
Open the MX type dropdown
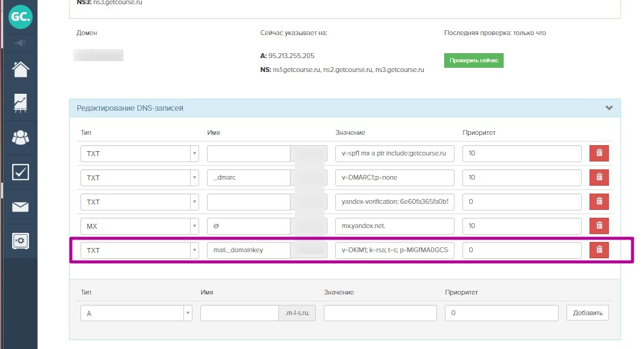(x=140, y=226)
